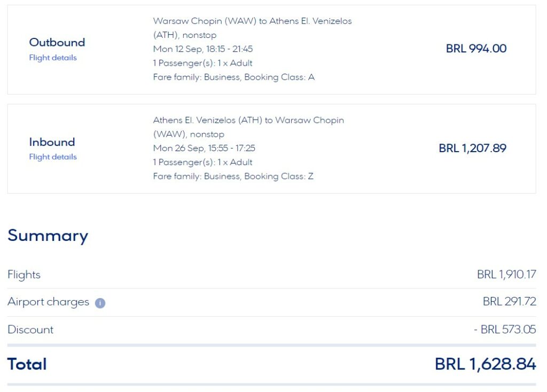Click the Warsaw to Athens route text
The height and width of the screenshot is (392, 547).
pyautogui.click(x=252, y=28)
